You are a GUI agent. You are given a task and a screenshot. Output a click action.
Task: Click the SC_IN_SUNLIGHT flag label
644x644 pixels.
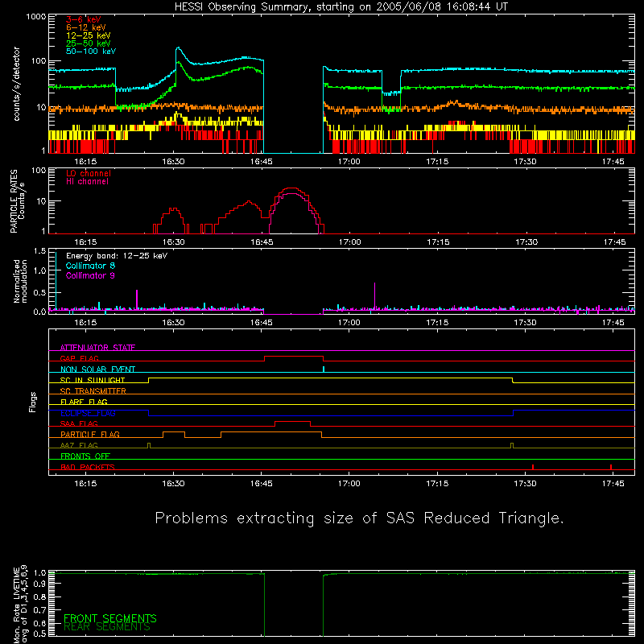tap(93, 380)
